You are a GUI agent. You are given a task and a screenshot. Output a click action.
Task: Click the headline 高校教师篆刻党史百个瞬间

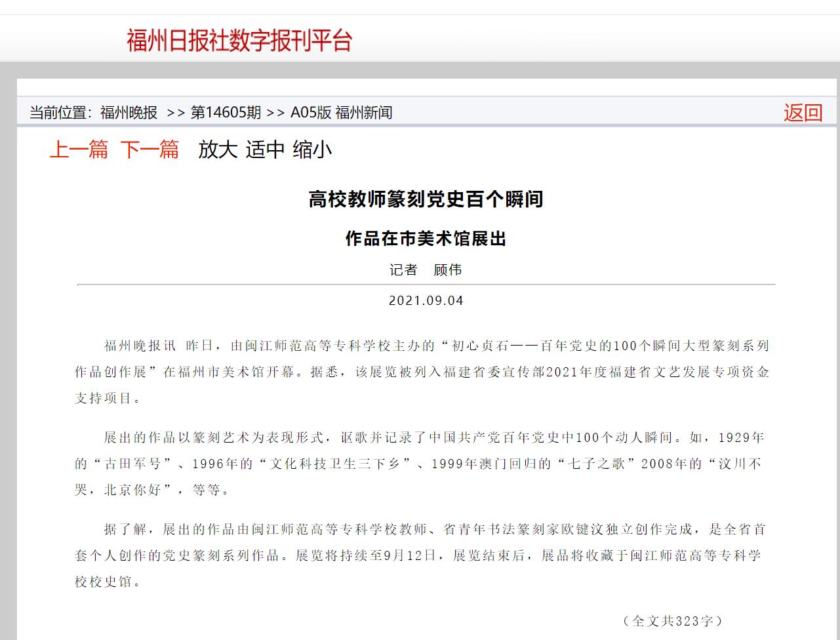[x=426, y=199]
